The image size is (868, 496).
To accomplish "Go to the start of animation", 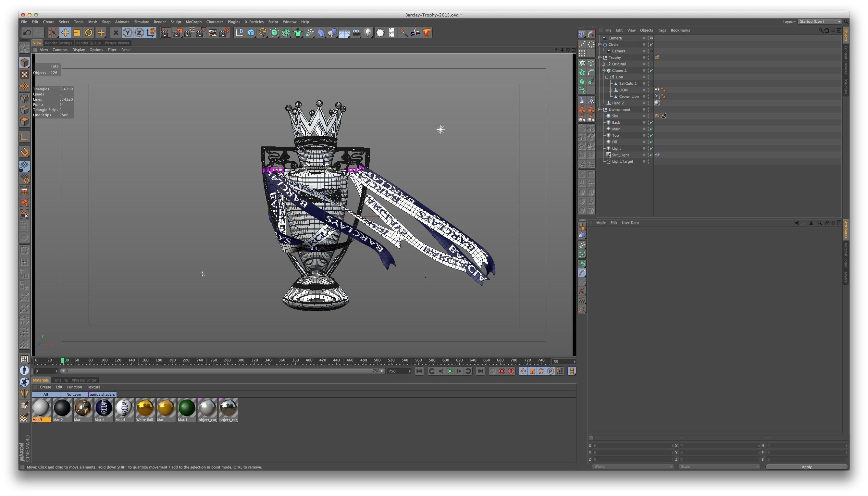I will click(419, 371).
